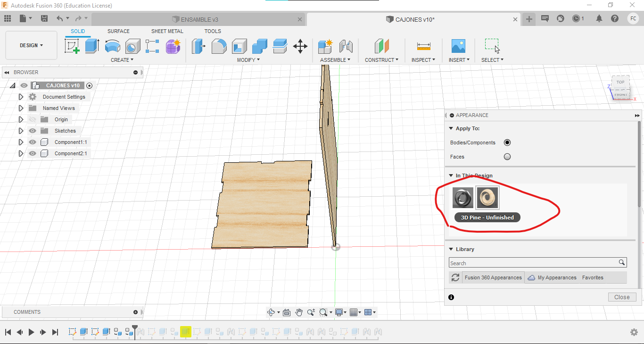Click the appearance library Search field
644x344 pixels.
pyautogui.click(x=533, y=263)
